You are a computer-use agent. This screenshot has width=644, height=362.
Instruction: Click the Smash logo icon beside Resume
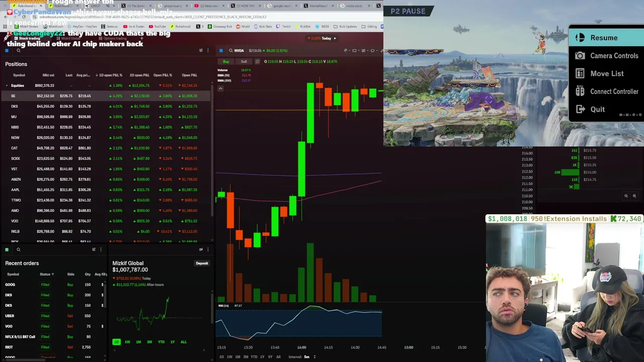[580, 38]
